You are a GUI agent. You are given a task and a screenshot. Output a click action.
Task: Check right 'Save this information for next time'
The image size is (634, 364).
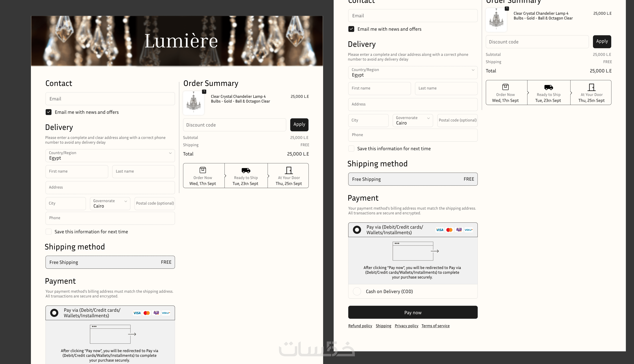pyautogui.click(x=351, y=149)
